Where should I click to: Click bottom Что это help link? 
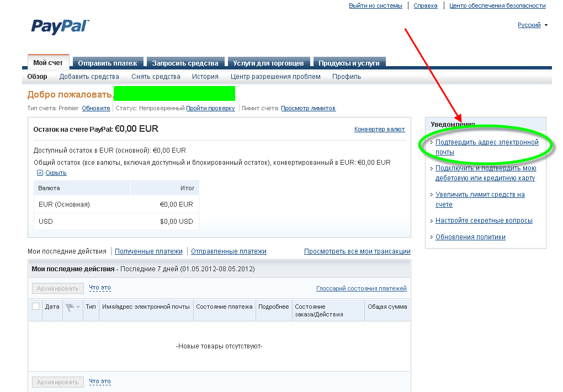coord(100,381)
